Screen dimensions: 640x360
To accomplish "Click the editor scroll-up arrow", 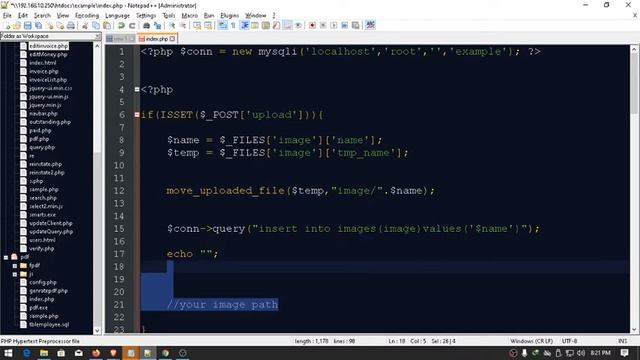I will tap(634, 49).
